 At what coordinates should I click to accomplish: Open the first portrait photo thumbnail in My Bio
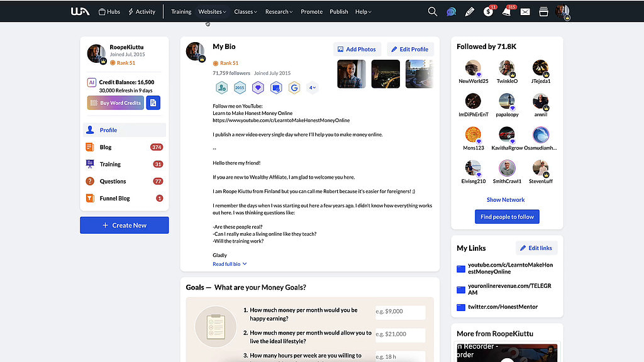(x=351, y=74)
